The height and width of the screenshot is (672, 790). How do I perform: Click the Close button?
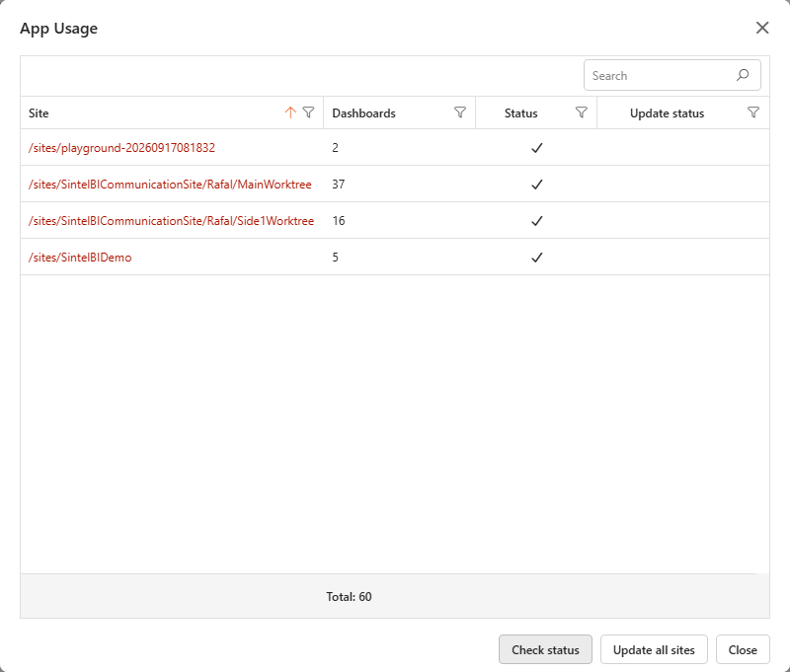click(743, 650)
